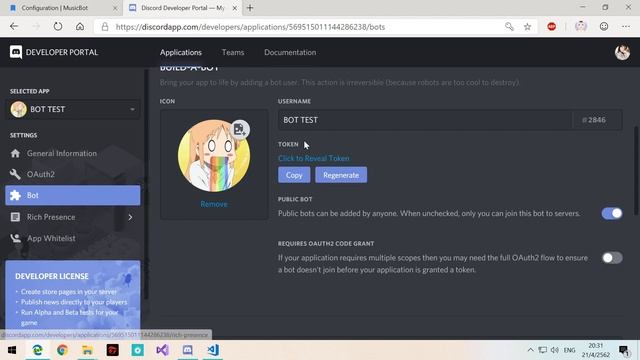The image size is (640, 360).
Task: Click the page vertical scrollbar
Action: [637, 171]
